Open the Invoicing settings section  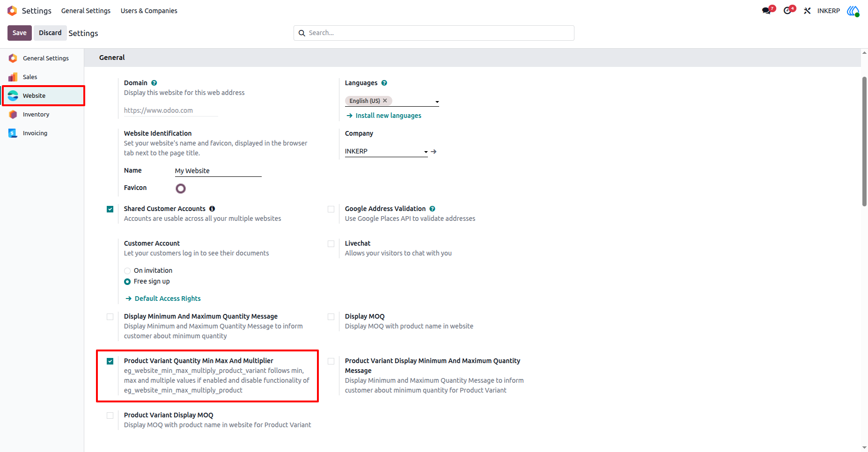42,133
